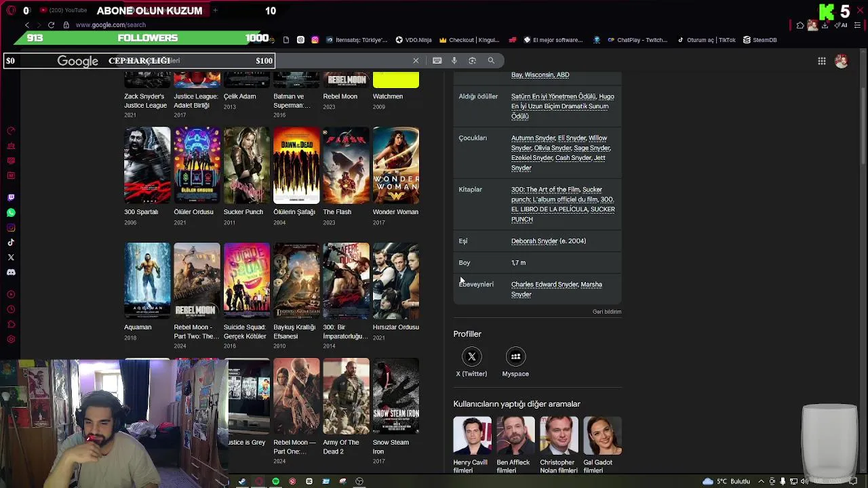Screen dimensions: 868x488
Task: Open the Rebel Moon 2023 title
Action: tap(340, 96)
